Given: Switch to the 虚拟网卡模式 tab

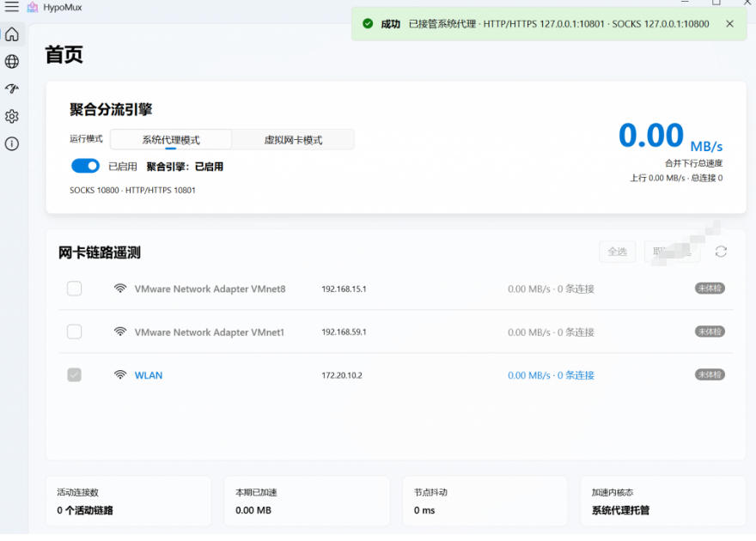Looking at the screenshot, I should click(293, 140).
